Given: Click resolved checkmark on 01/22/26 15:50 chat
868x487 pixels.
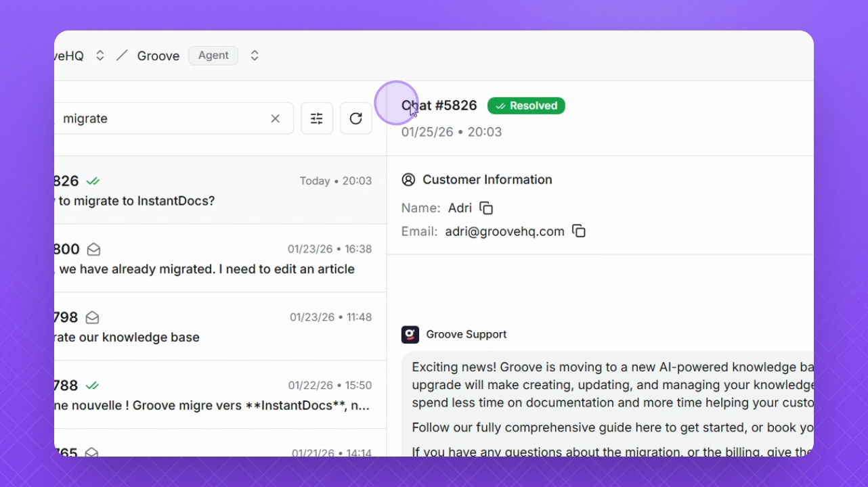Looking at the screenshot, I should point(93,386).
